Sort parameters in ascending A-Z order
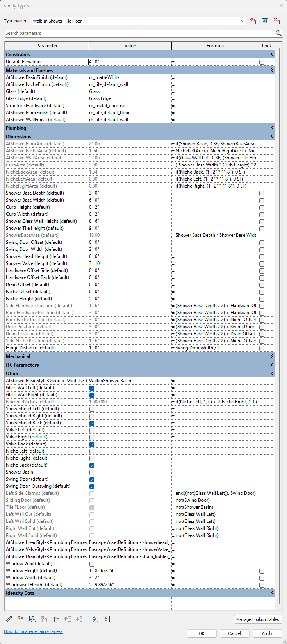Screen dimensions: 287x644 tap(96, 619)
